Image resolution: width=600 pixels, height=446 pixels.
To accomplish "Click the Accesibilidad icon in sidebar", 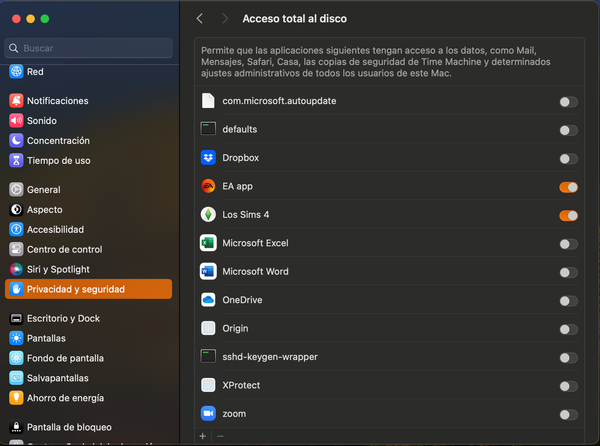I will point(16,229).
